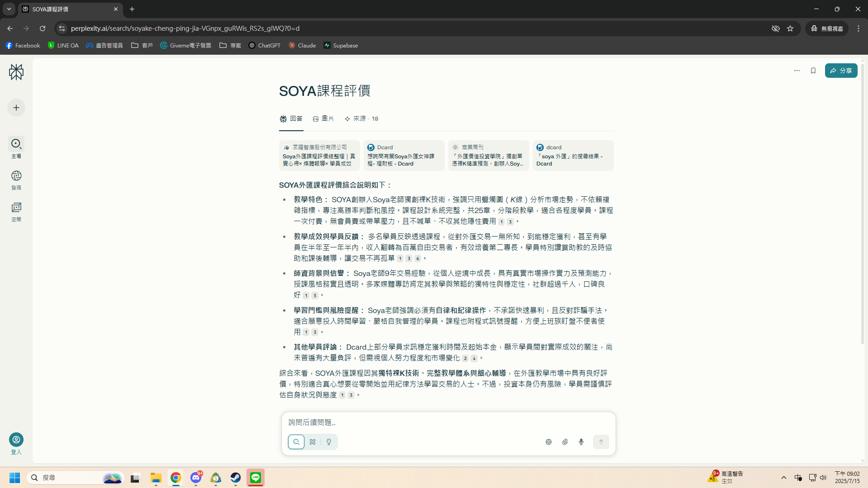Open source card 眾躍智庫股份有限公司

click(x=319, y=156)
